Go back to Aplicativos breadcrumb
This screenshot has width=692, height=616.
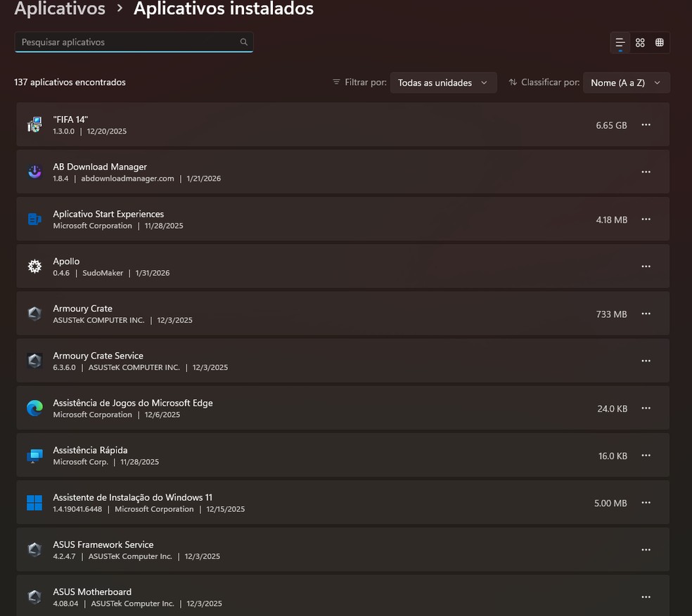[x=60, y=9]
